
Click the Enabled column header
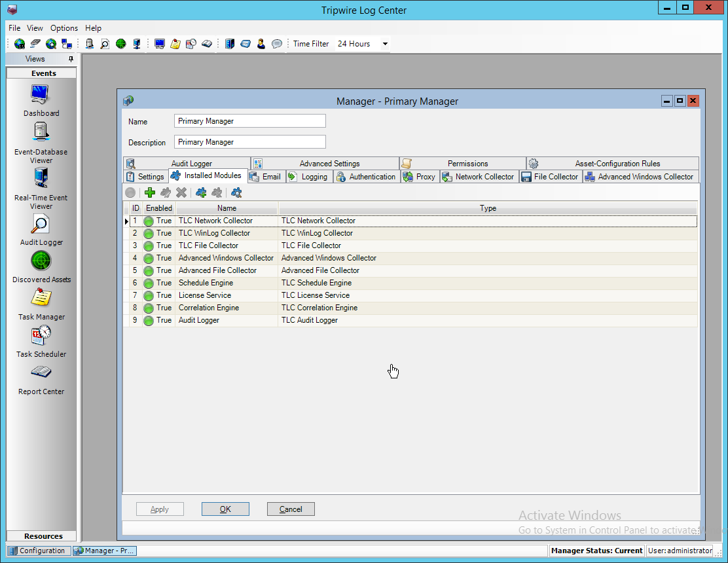tap(159, 208)
